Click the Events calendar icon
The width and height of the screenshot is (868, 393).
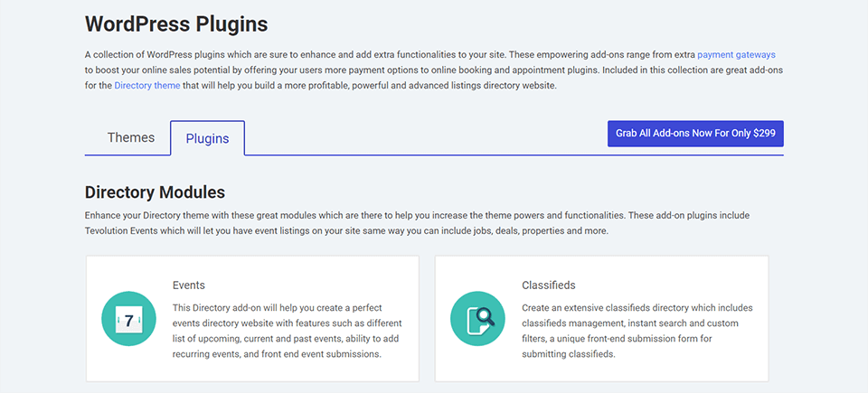click(x=130, y=319)
